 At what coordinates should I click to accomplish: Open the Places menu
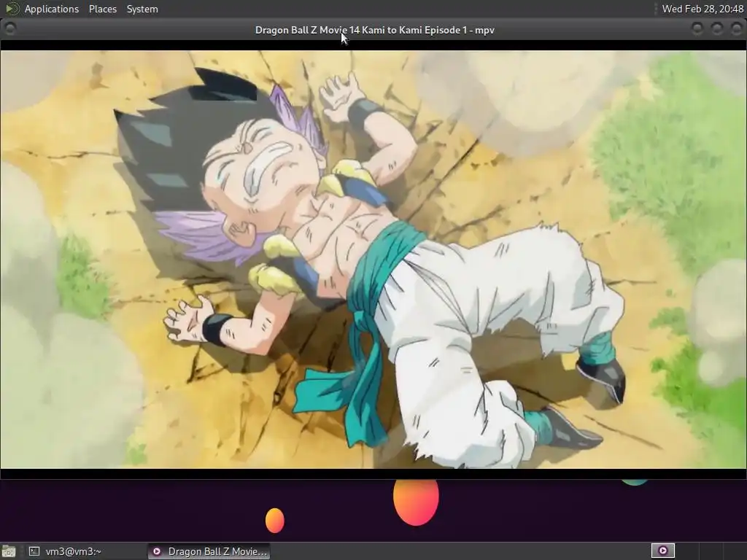click(x=102, y=9)
